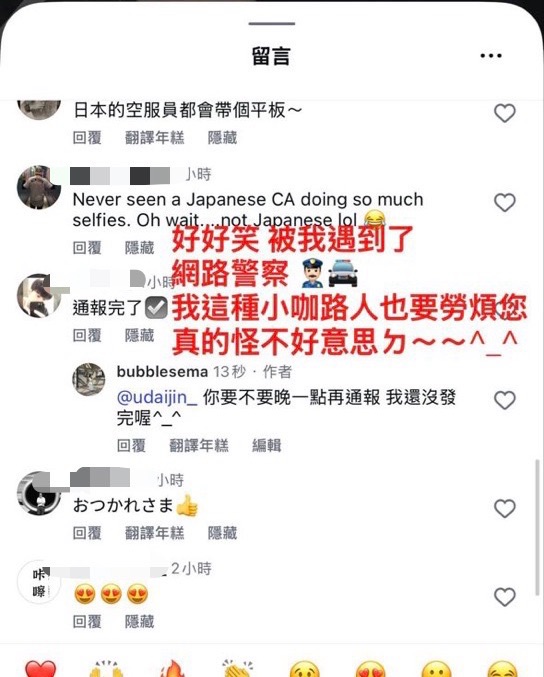This screenshot has width=544, height=677.
Task: Open the @udaijin_ mention link
Action: coord(157,397)
